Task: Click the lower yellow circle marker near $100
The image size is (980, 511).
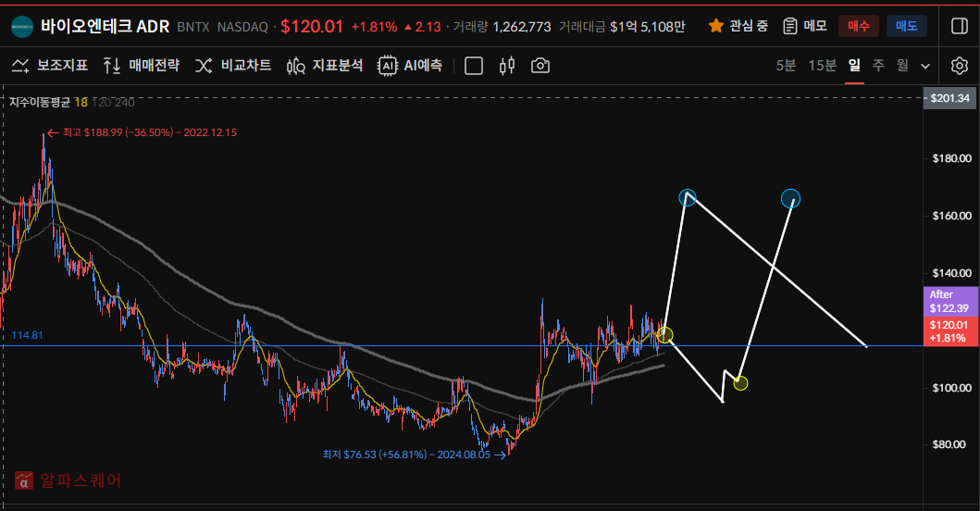Action: coord(740,382)
